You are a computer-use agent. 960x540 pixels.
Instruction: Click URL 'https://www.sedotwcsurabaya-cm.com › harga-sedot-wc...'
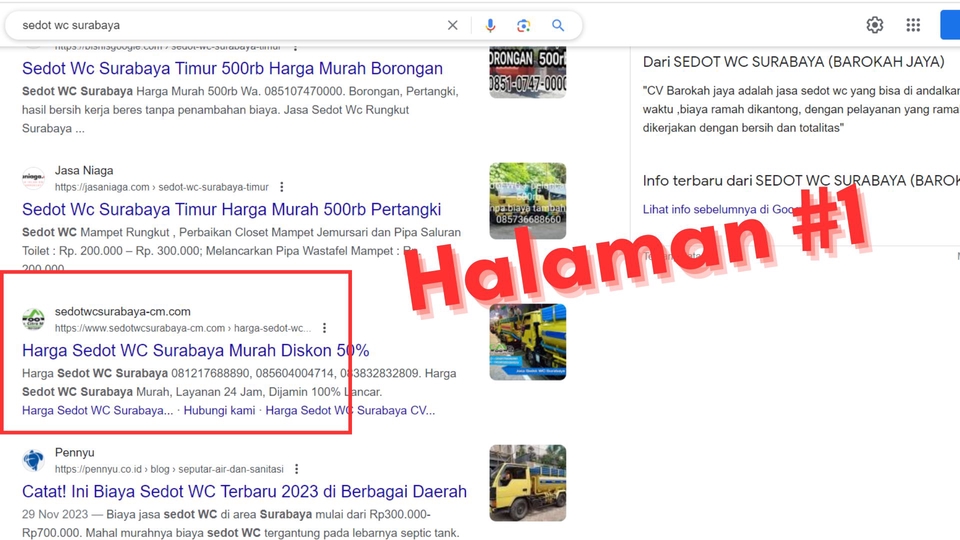183,328
